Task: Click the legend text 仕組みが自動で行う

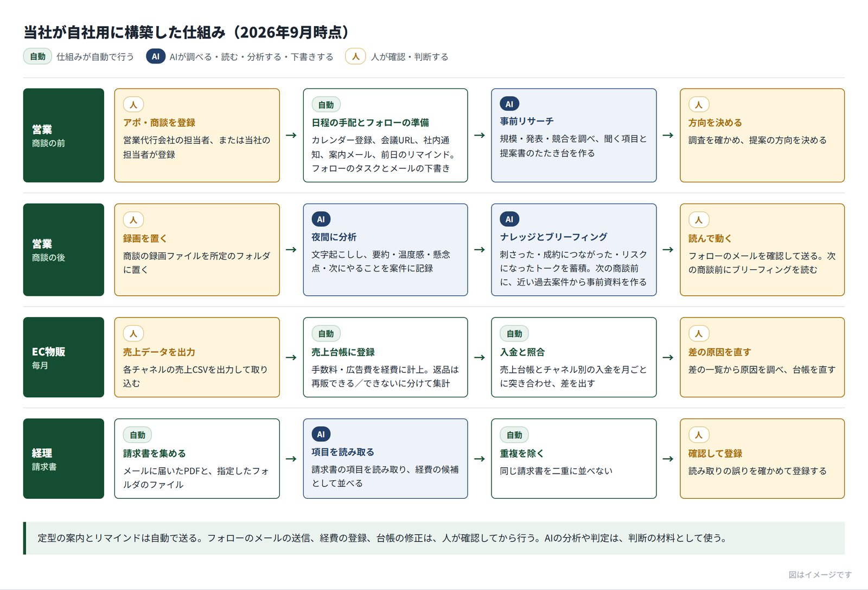Action: (x=95, y=57)
